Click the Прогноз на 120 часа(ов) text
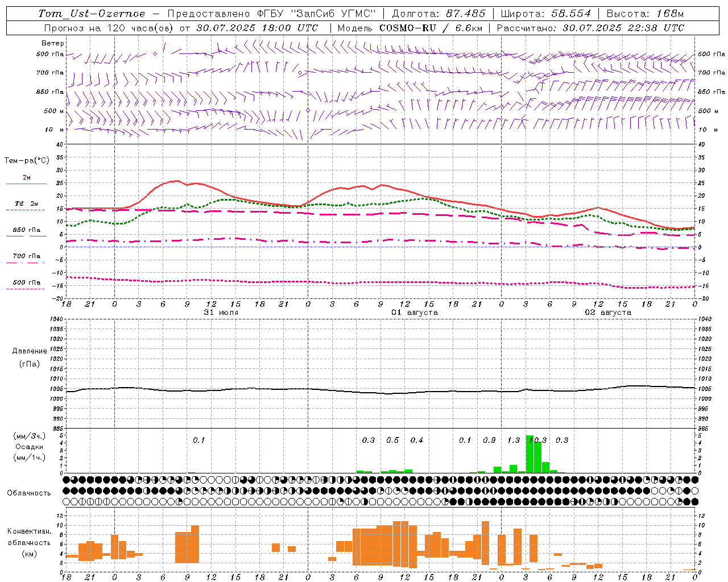 [x=110, y=28]
